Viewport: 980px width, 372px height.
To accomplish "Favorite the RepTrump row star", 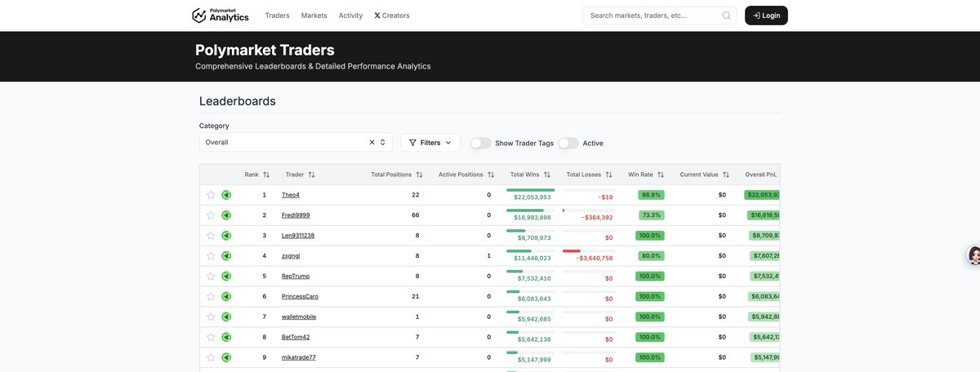I will [211, 277].
